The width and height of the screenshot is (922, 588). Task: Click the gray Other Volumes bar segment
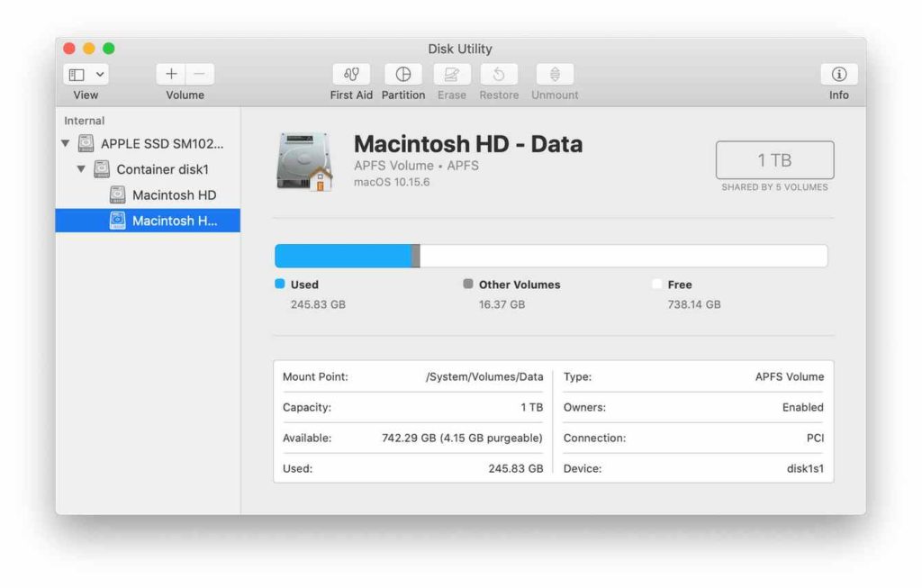click(x=416, y=257)
